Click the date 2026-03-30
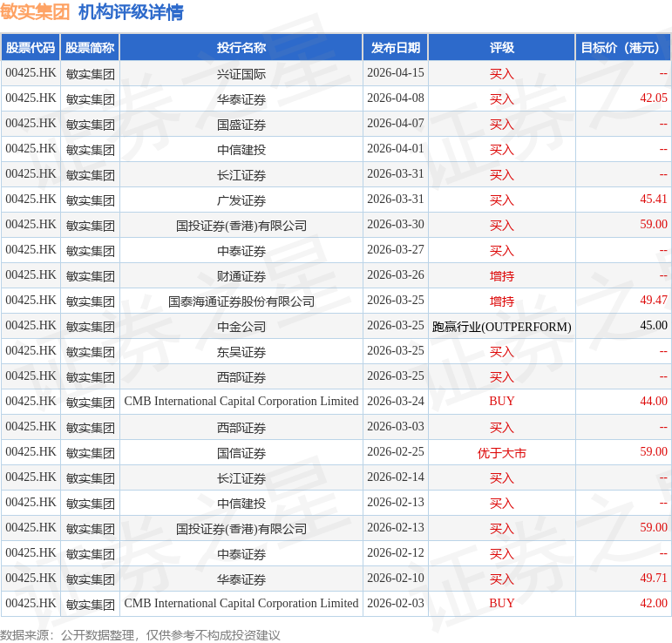The image size is (672, 643). 396,225
